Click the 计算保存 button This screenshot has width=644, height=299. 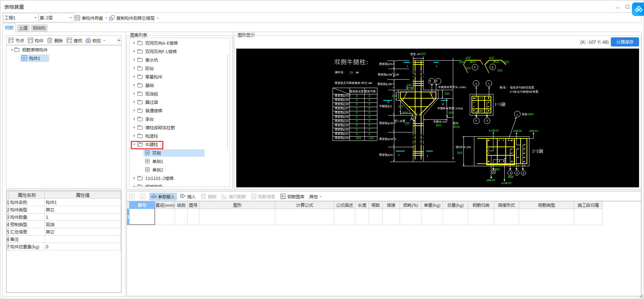pos(625,42)
